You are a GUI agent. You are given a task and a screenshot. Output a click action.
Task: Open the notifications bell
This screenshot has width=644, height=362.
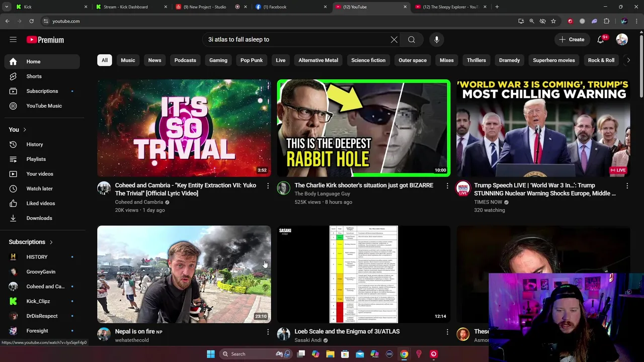pyautogui.click(x=601, y=40)
